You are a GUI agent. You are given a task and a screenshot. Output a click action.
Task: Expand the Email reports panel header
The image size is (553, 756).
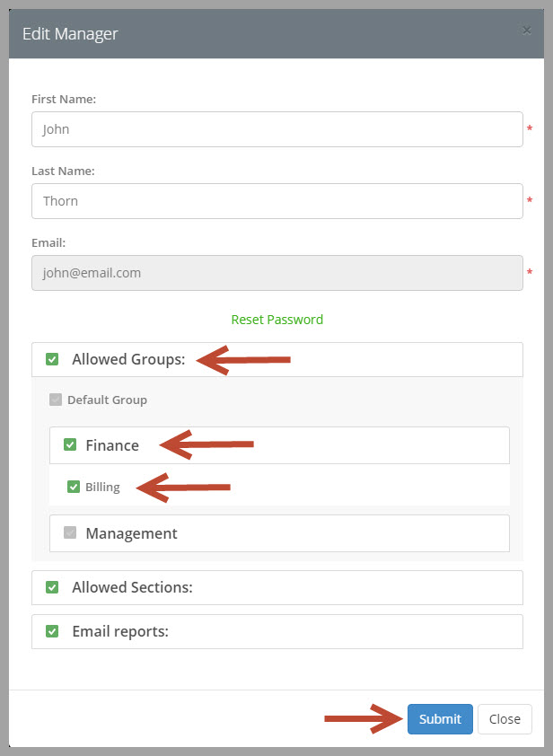pyautogui.click(x=277, y=631)
